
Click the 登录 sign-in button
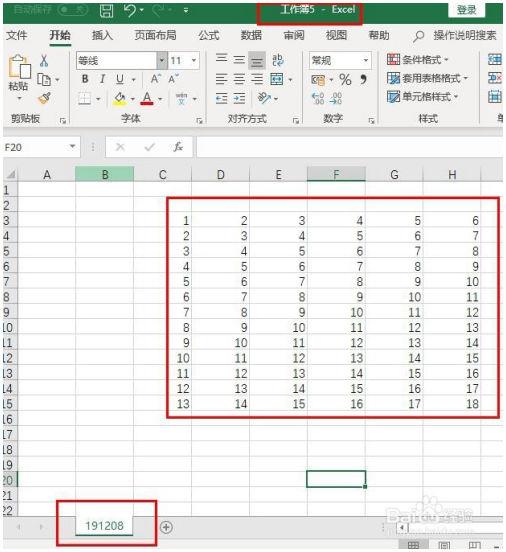pos(467,10)
